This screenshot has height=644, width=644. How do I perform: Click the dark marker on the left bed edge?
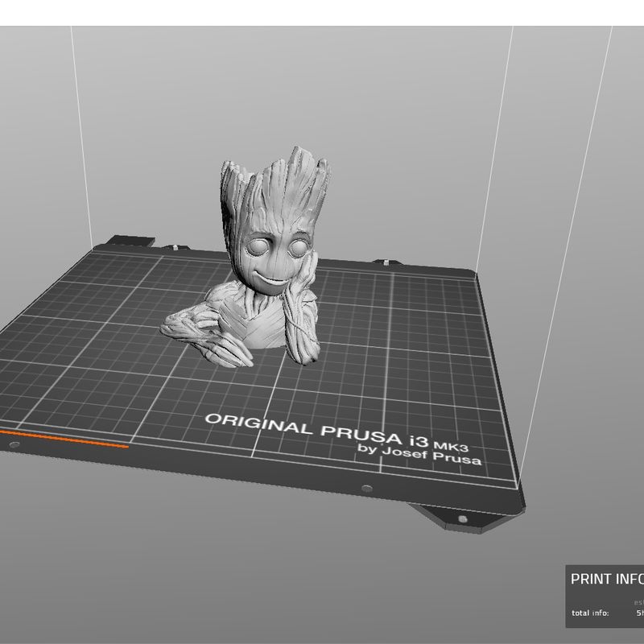pyautogui.click(x=13, y=445)
